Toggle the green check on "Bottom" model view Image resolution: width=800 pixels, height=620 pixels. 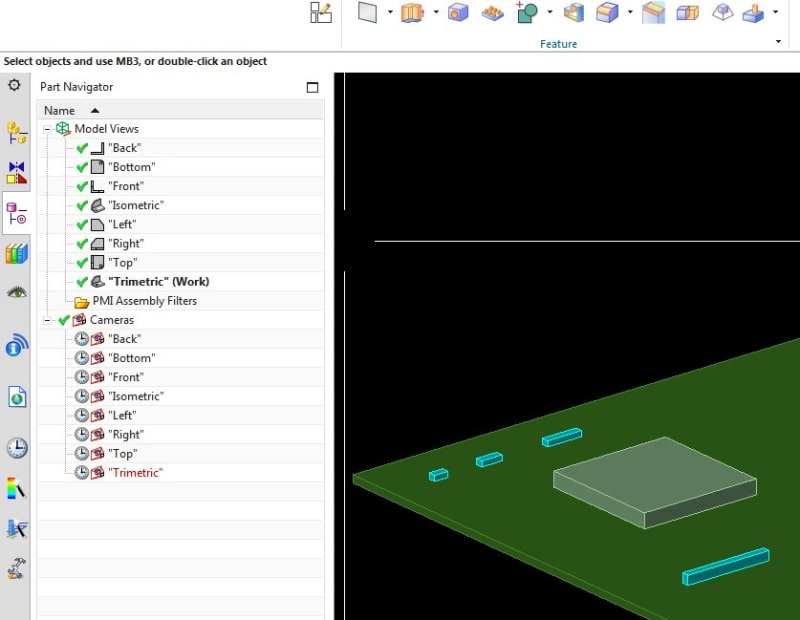coord(82,167)
